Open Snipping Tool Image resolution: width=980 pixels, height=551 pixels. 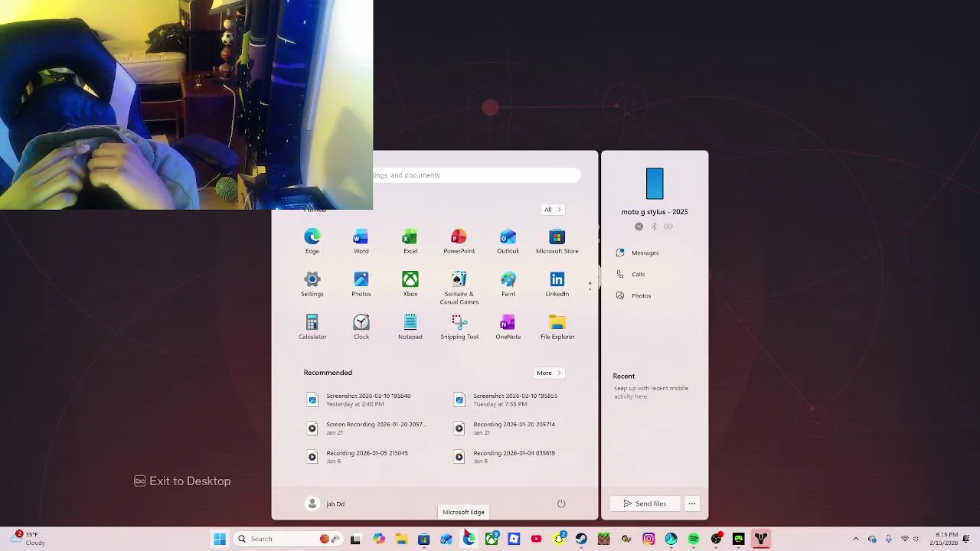459,328
